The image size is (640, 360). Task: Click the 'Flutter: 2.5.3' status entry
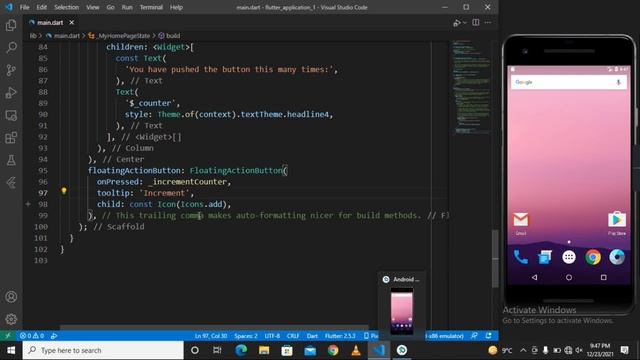tap(340, 336)
